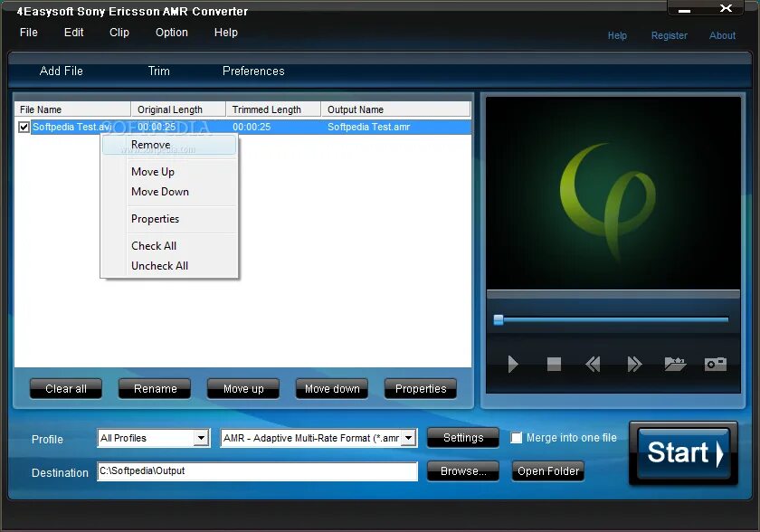760x532 pixels.
Task: Play the preview video
Action: click(x=513, y=364)
